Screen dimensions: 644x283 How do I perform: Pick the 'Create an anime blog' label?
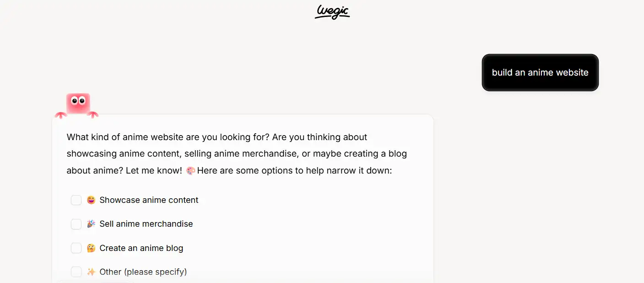point(141,248)
